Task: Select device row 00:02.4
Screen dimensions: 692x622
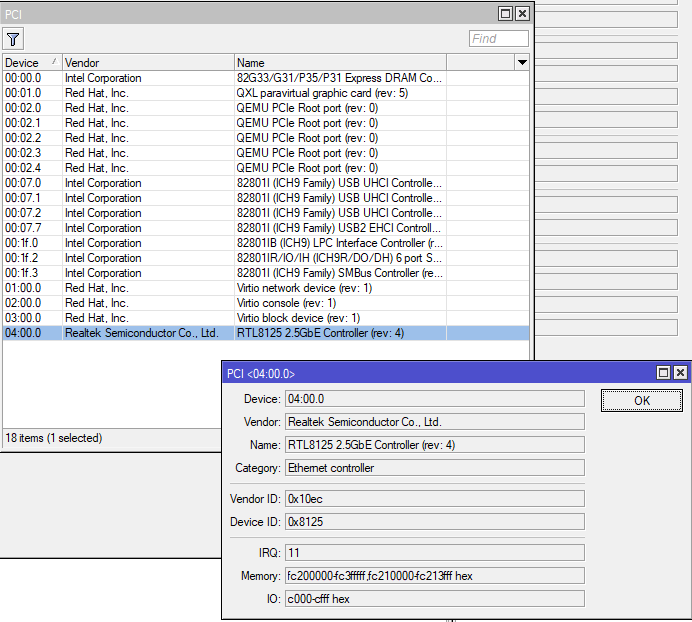Action: pyautogui.click(x=266, y=168)
